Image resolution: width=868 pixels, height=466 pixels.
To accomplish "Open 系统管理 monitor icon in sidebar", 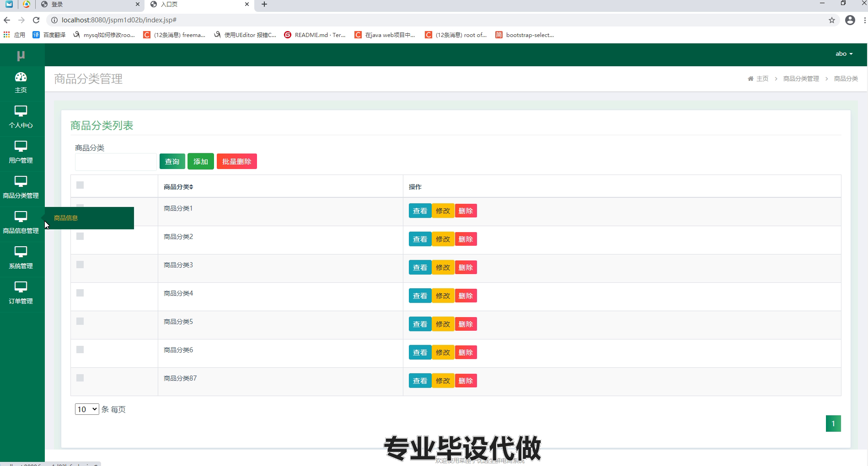I will pos(21,252).
